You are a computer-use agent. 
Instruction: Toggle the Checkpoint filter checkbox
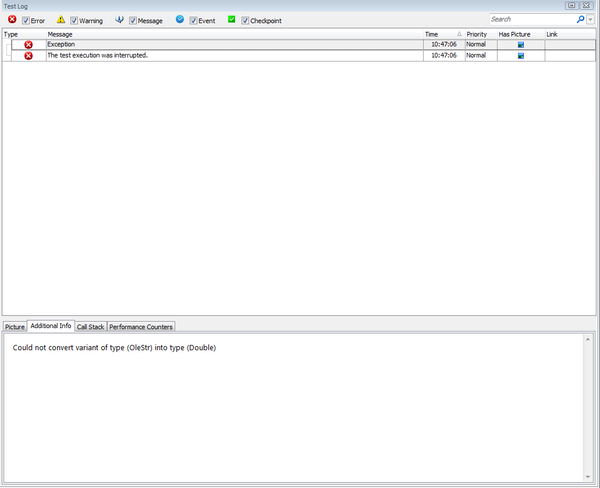[x=245, y=21]
